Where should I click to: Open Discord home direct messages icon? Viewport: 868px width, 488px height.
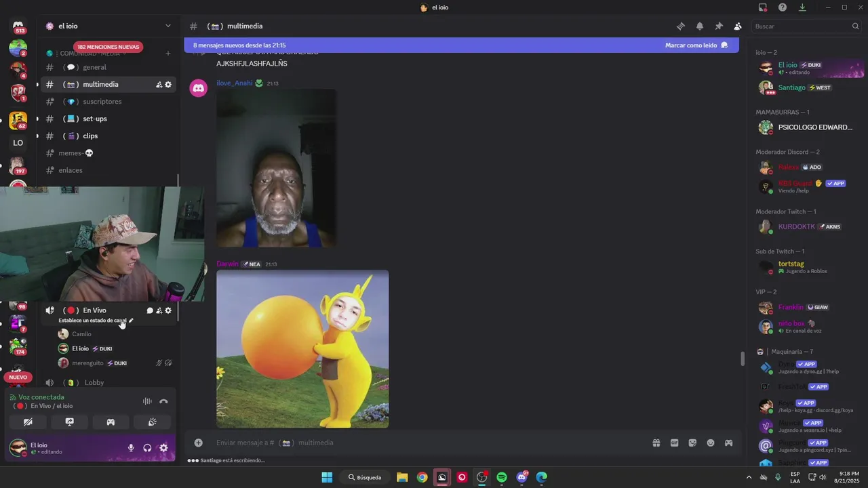18,26
